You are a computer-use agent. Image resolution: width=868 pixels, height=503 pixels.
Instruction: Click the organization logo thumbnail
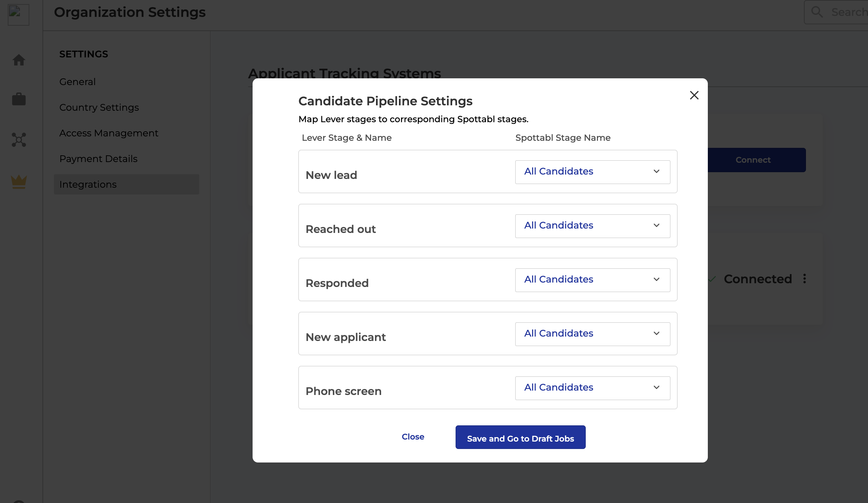pyautogui.click(x=18, y=15)
